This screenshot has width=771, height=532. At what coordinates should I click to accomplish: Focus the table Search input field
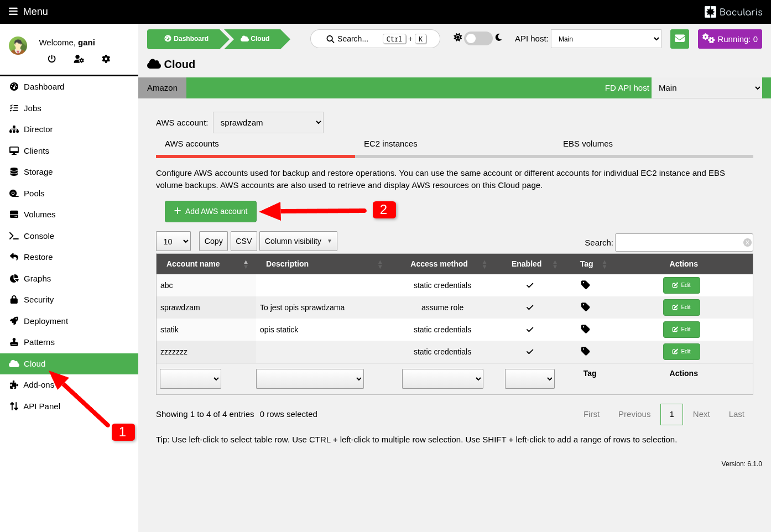coord(684,242)
